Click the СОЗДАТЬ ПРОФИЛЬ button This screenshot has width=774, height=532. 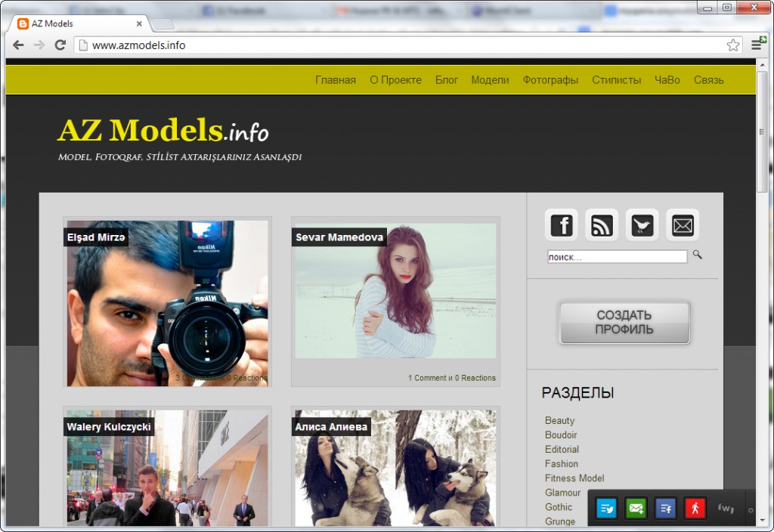click(624, 322)
